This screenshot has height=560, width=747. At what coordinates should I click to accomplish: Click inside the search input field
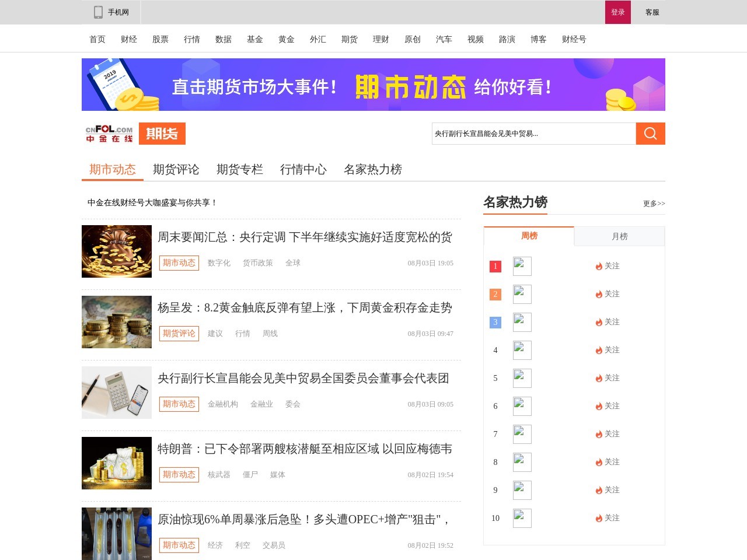point(531,133)
